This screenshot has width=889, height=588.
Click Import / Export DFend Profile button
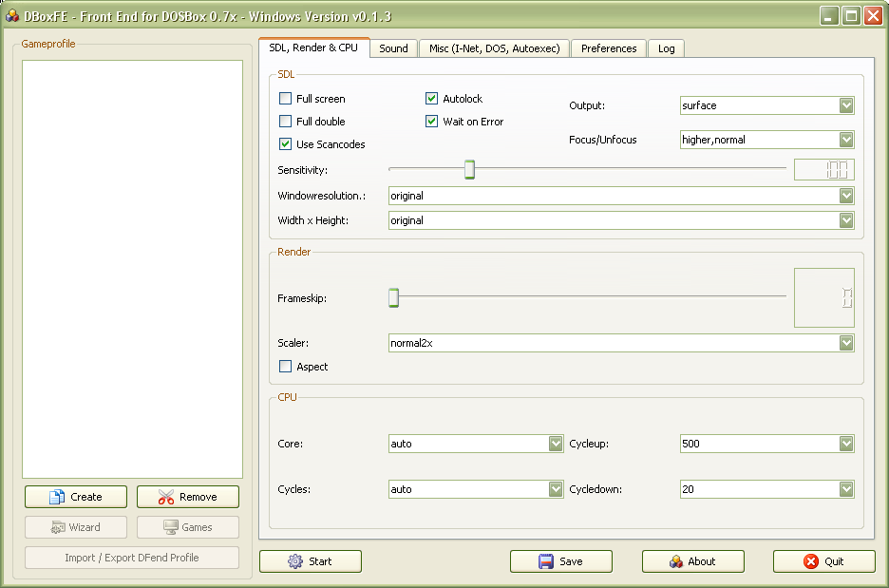[x=132, y=558]
